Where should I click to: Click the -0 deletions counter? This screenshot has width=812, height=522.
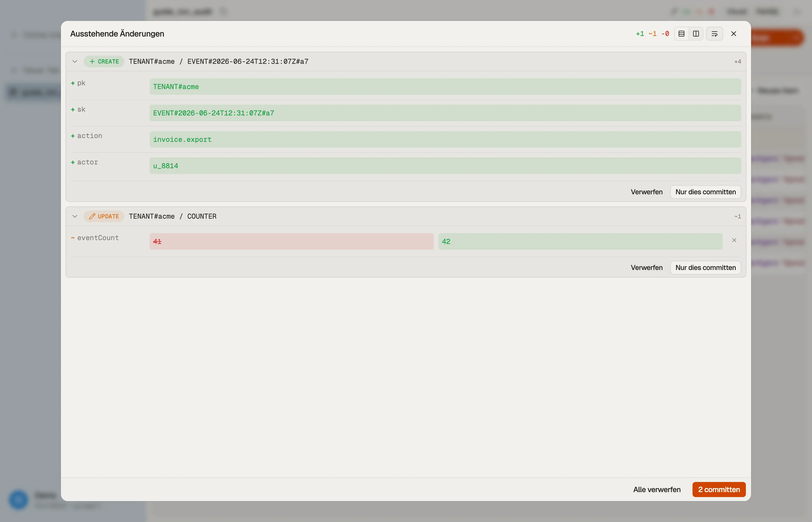tap(665, 34)
